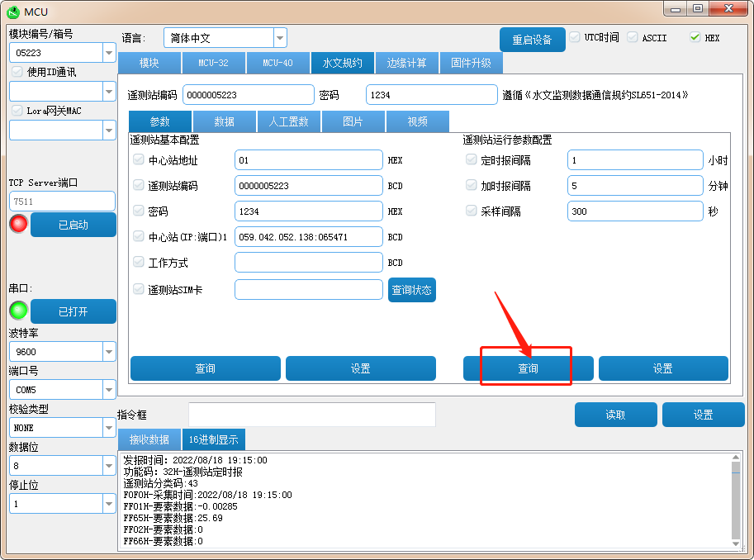Open the 人工置数 sub-tab

[288, 121]
